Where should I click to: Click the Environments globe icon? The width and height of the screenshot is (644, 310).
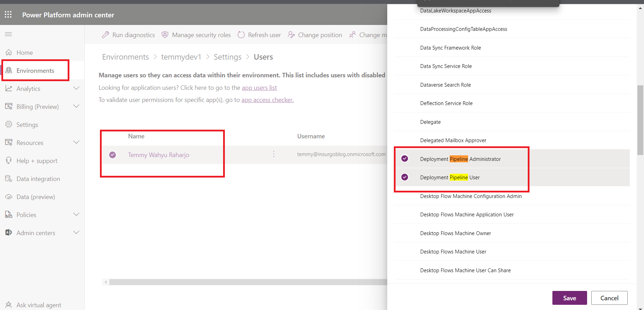(9, 70)
